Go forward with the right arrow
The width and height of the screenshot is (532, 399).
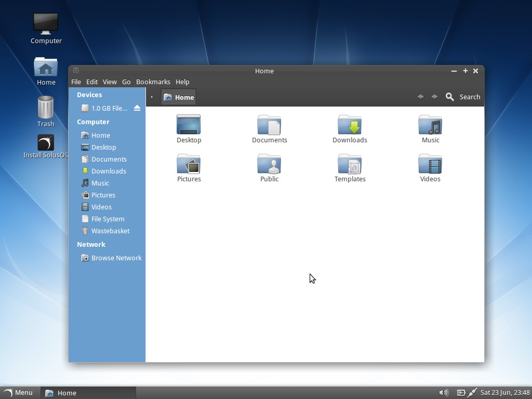pyautogui.click(x=434, y=97)
